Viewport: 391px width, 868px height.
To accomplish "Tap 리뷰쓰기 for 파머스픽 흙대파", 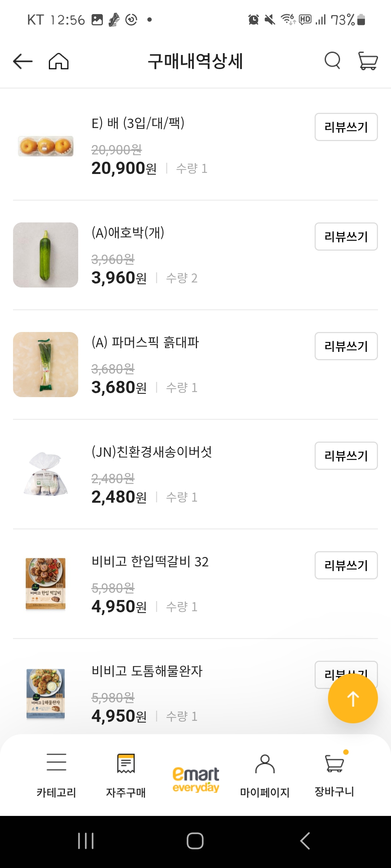I will [x=346, y=346].
